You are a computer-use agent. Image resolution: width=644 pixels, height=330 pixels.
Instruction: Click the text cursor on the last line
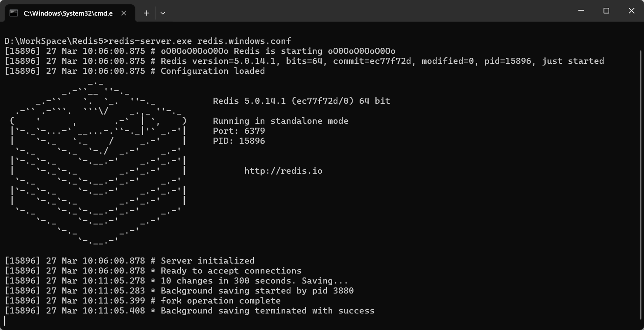[5, 321]
